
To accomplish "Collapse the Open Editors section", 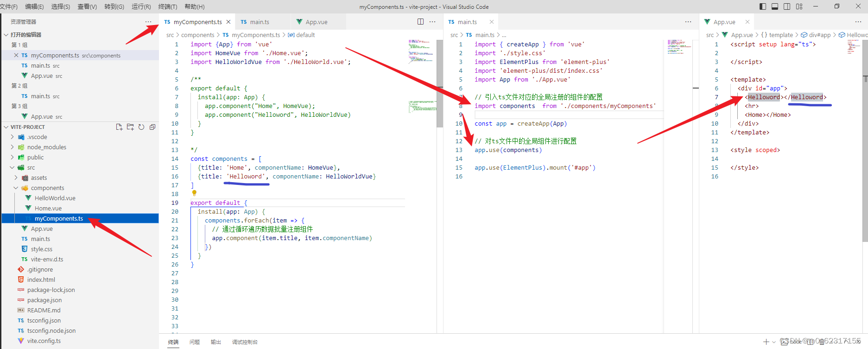I will pyautogui.click(x=6, y=35).
